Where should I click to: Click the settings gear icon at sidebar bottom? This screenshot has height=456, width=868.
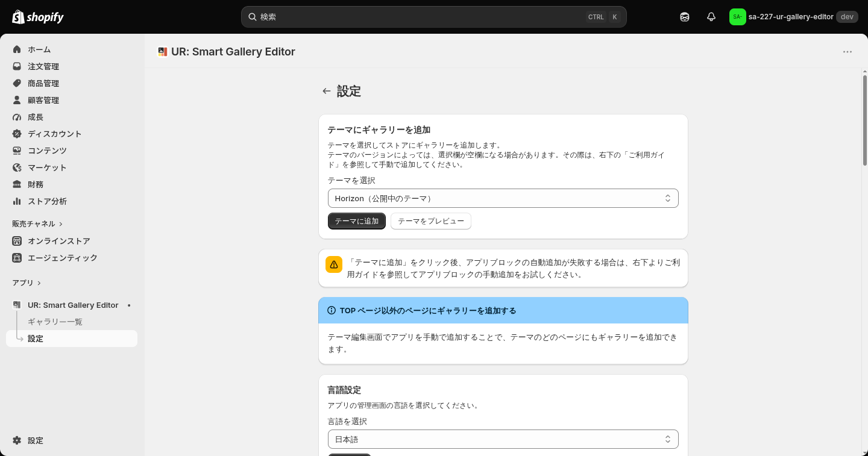pyautogui.click(x=17, y=440)
